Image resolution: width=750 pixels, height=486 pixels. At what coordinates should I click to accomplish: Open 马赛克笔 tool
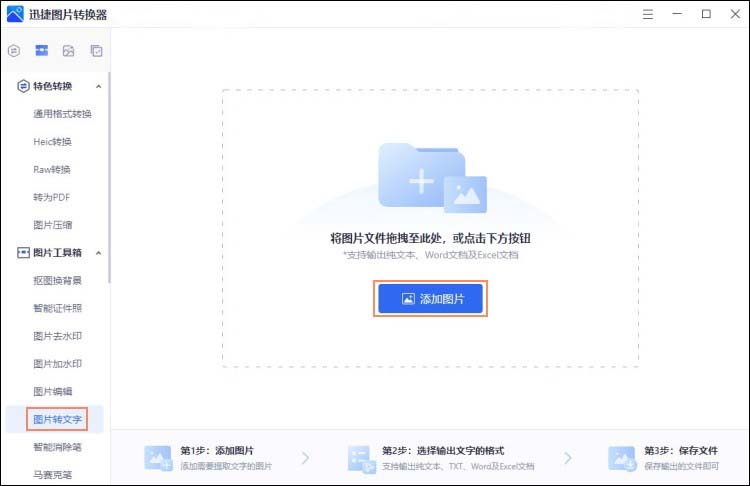pos(53,475)
